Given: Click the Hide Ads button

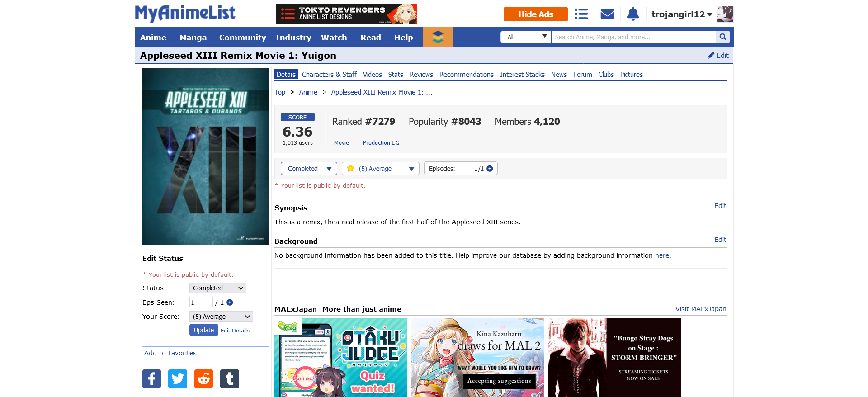Looking at the screenshot, I should click(535, 14).
